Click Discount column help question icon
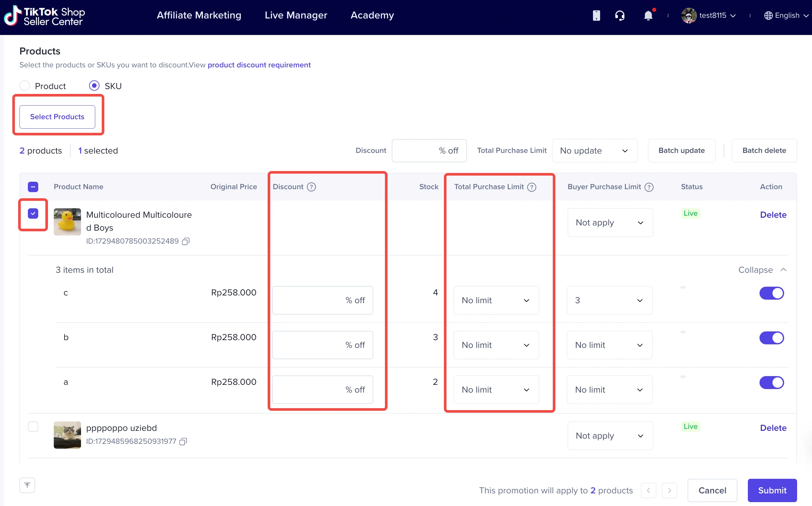812x506 pixels. (x=311, y=187)
